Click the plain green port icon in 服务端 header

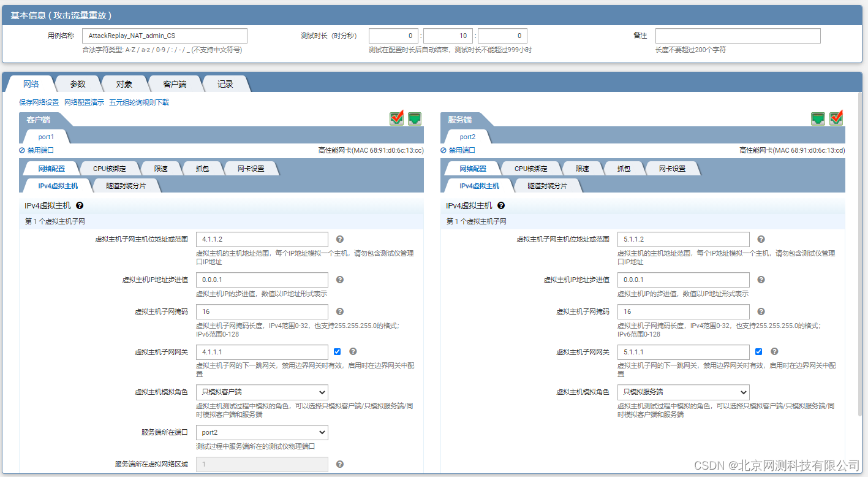pyautogui.click(x=818, y=118)
